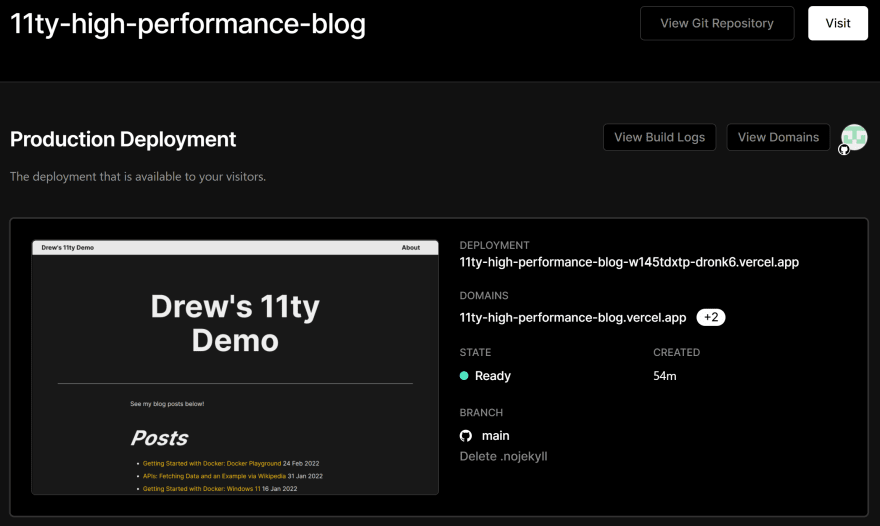
Task: Click 'APIs: Fetching Data and an Example via Wikipedia' post
Action: click(x=214, y=476)
